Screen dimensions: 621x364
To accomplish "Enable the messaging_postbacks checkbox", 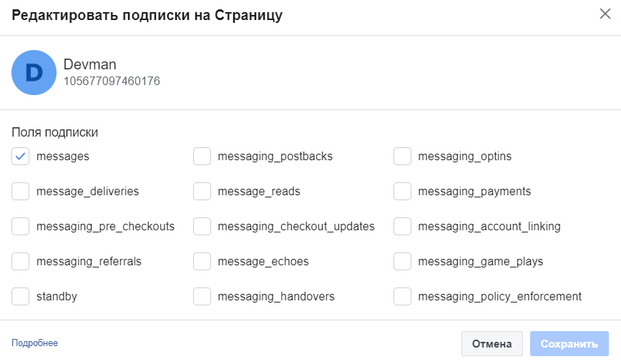I will tap(202, 156).
